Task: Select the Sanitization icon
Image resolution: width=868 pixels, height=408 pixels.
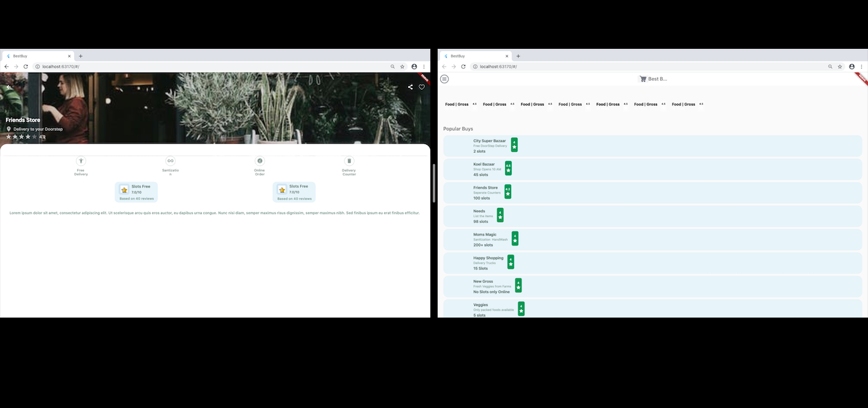Action: (171, 161)
